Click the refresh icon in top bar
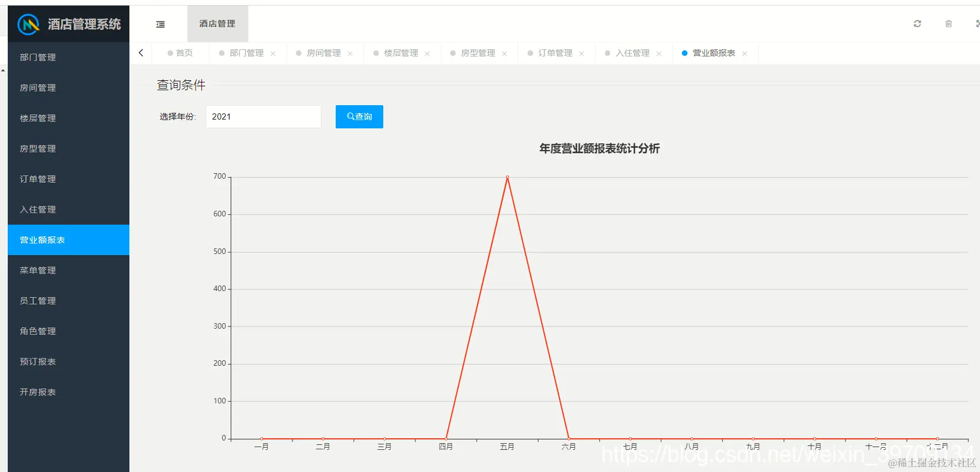 coord(917,24)
